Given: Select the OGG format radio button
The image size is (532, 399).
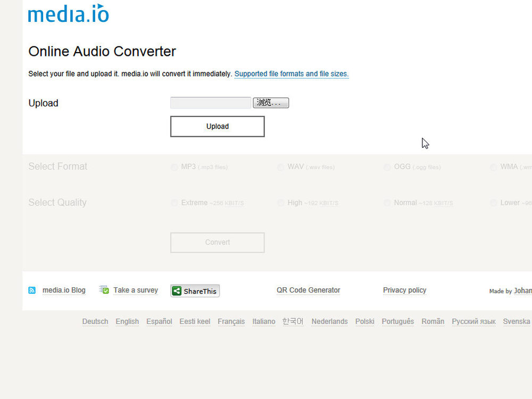Looking at the screenshot, I should click(x=387, y=167).
